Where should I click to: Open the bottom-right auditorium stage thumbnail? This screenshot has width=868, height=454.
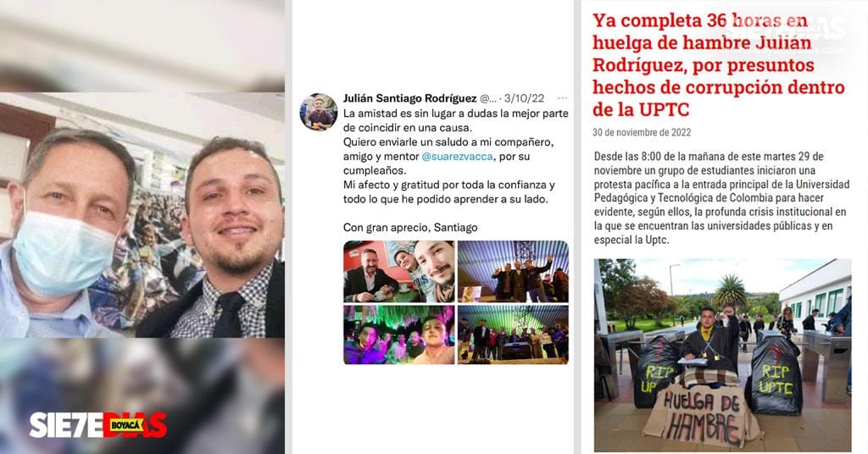tap(513, 335)
